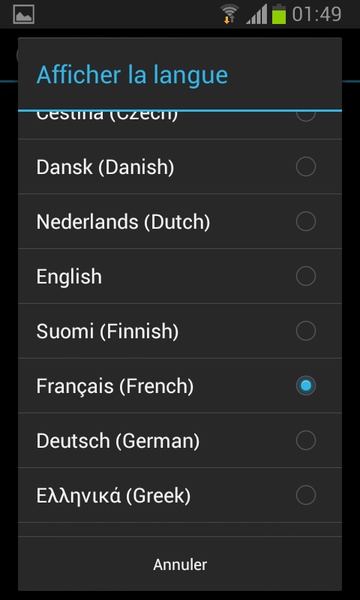Viewport: 360px width, 600px height.
Task: Choose Deutsch (German) language entry
Action: 180,440
